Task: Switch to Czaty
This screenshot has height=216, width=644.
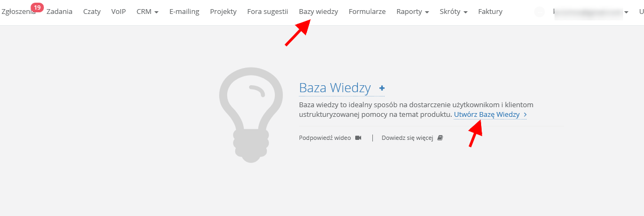Action: [92, 11]
